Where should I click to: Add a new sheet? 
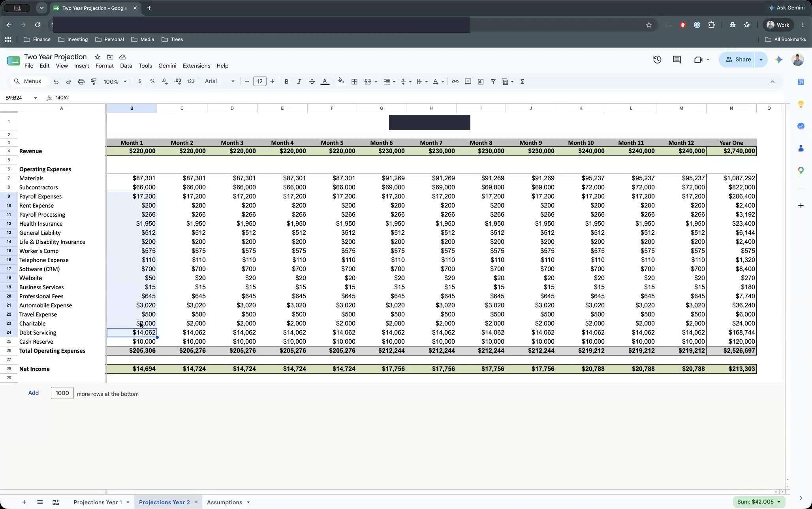(x=24, y=502)
